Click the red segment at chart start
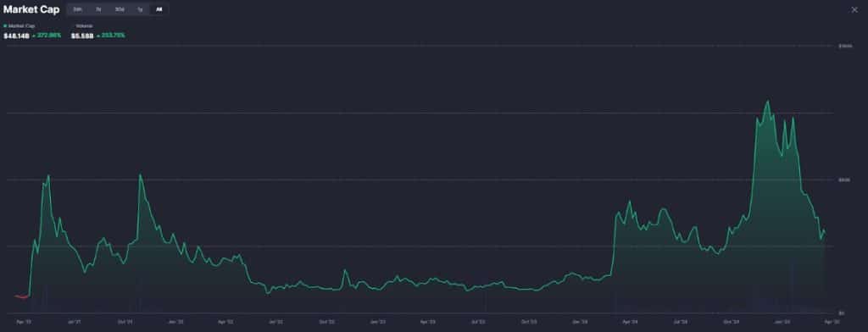The image size is (868, 332). [x=21, y=296]
